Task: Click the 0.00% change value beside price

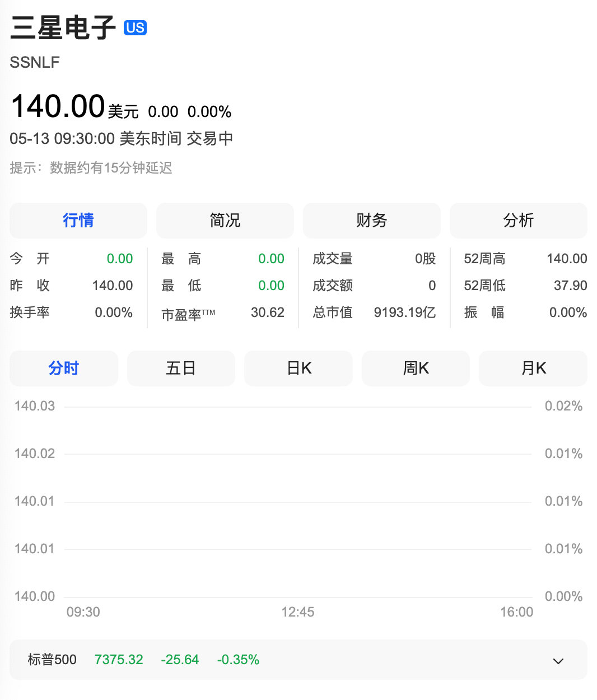Action: 209,112
